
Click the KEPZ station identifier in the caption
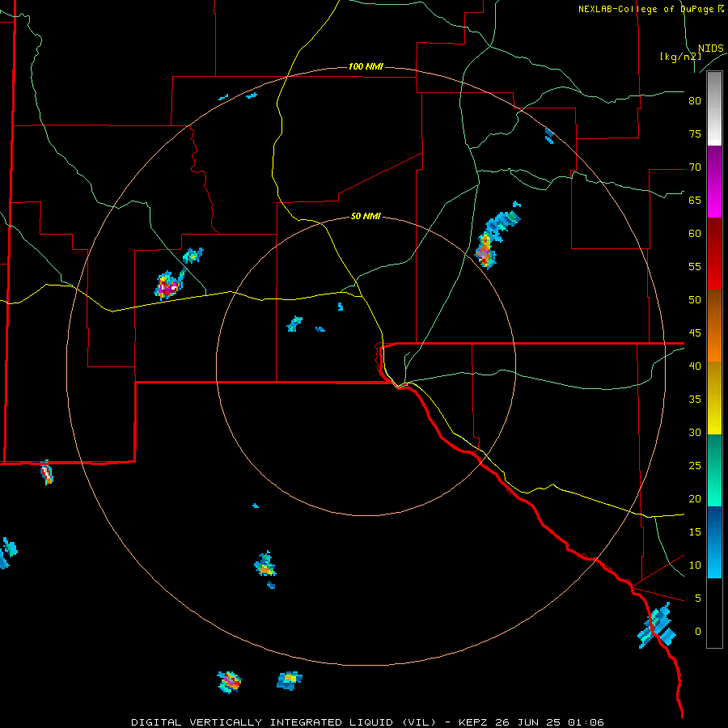(474, 722)
